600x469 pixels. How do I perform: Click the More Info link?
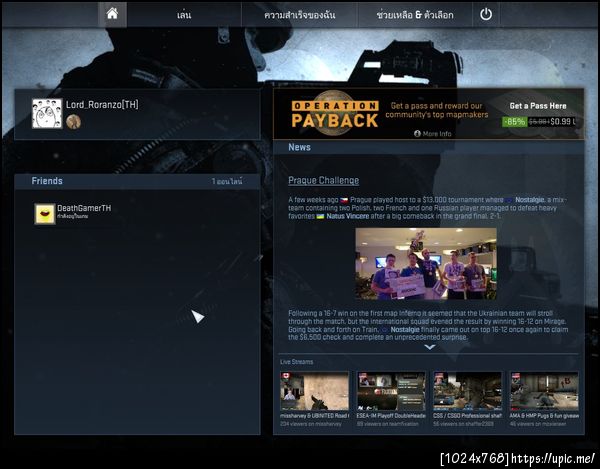[x=437, y=134]
